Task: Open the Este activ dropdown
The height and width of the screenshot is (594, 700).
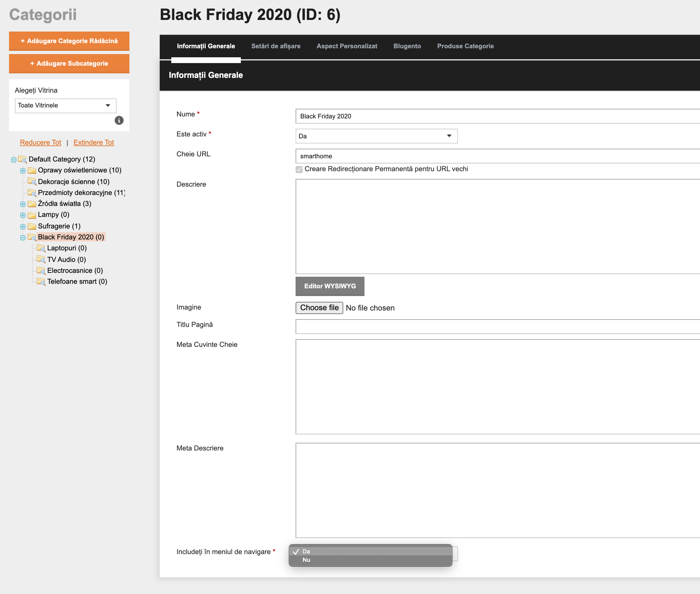Action: tap(376, 136)
